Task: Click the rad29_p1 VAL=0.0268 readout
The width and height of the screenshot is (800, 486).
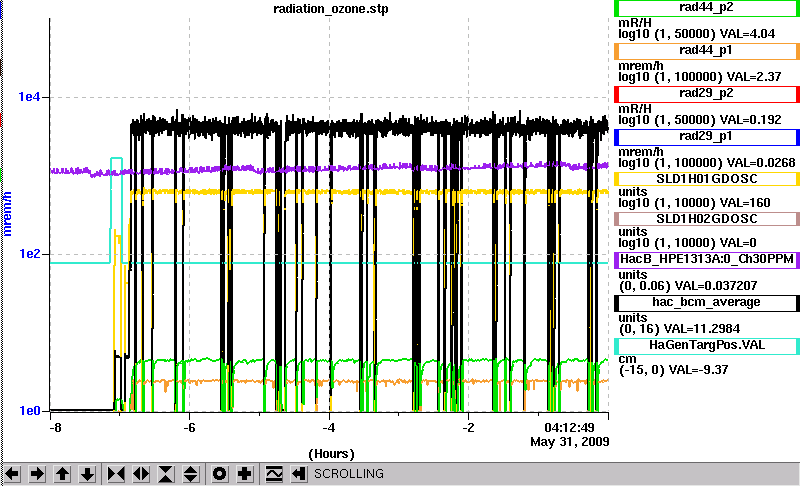Action: (x=761, y=162)
